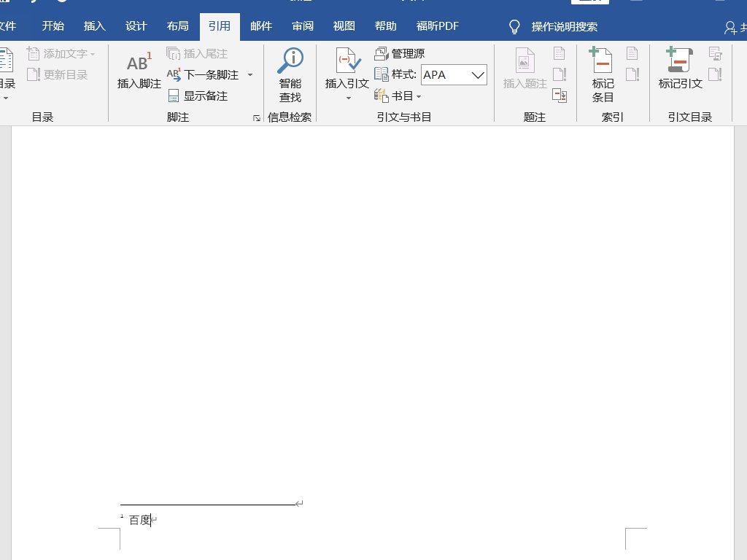Open the 福昕PDF ribbon tab
Viewport: 747px width, 560px height.
click(x=436, y=26)
